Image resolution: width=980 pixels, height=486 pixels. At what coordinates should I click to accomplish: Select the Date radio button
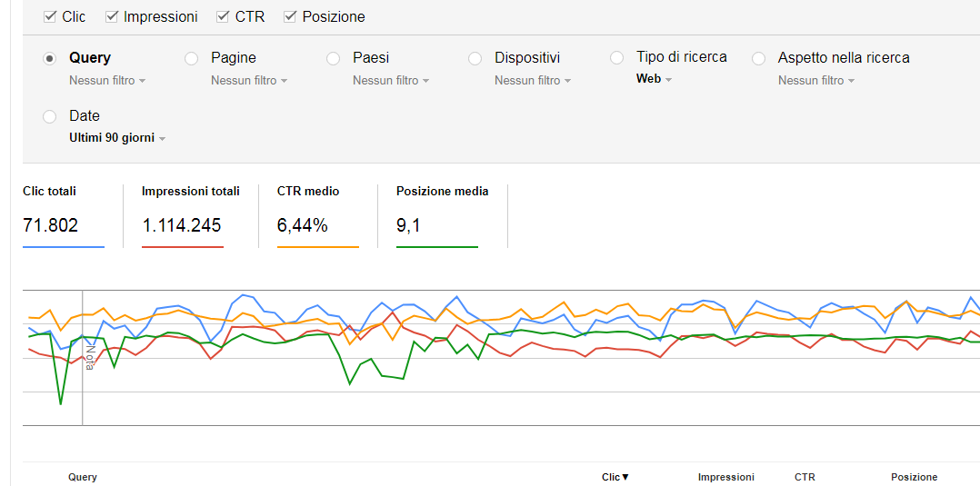coord(49,117)
